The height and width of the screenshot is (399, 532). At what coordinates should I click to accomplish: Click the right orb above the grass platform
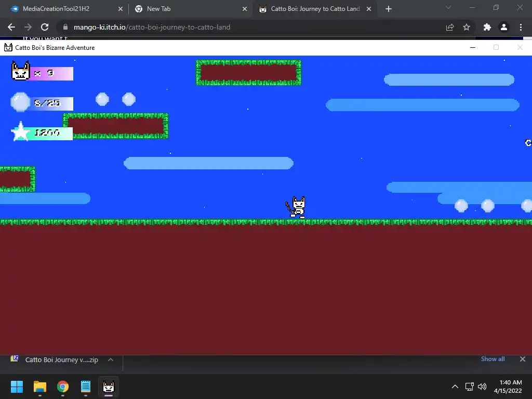(x=129, y=99)
